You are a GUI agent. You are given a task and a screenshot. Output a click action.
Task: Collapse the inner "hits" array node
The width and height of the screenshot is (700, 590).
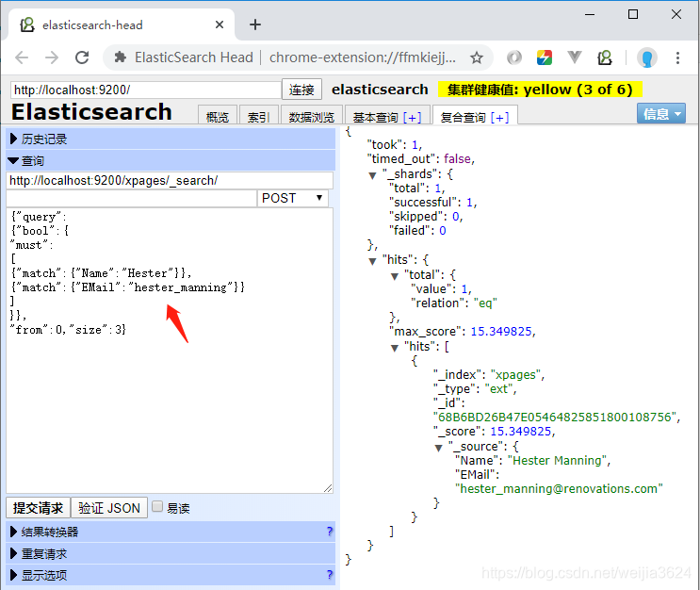pos(394,348)
